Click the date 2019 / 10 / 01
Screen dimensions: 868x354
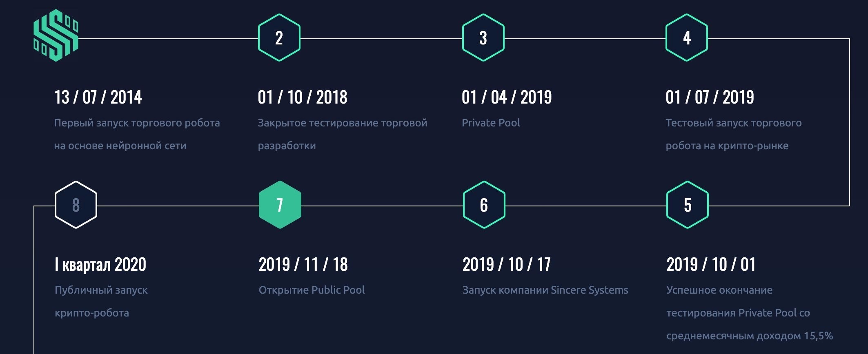tap(711, 265)
